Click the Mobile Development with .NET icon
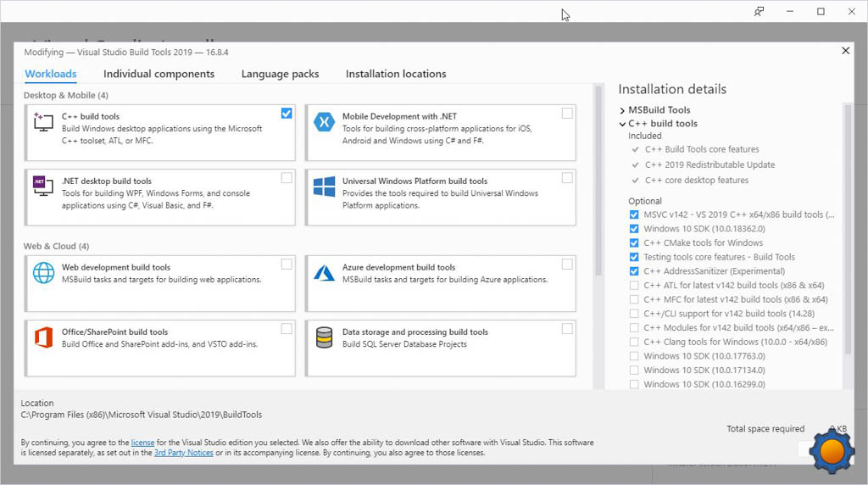The height and width of the screenshot is (485, 868). click(x=324, y=122)
